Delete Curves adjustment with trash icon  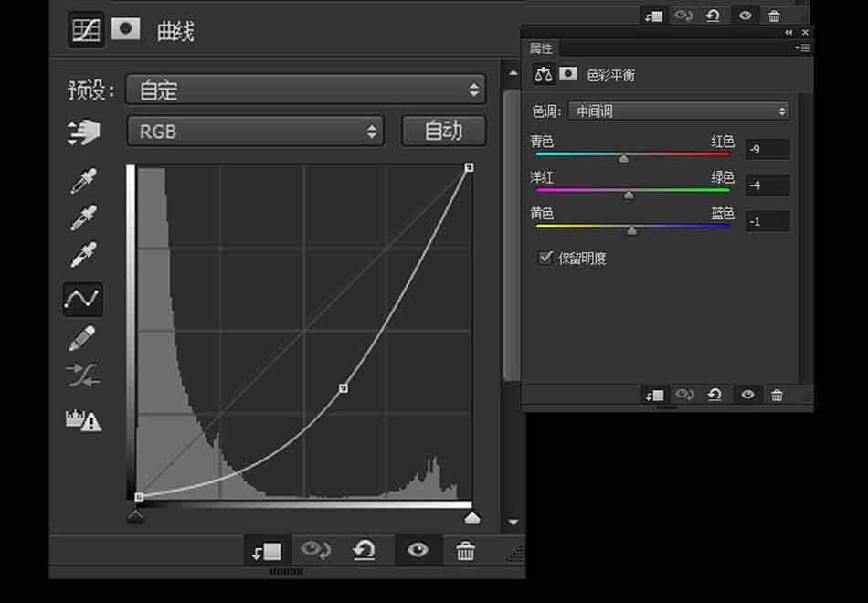coord(465,550)
